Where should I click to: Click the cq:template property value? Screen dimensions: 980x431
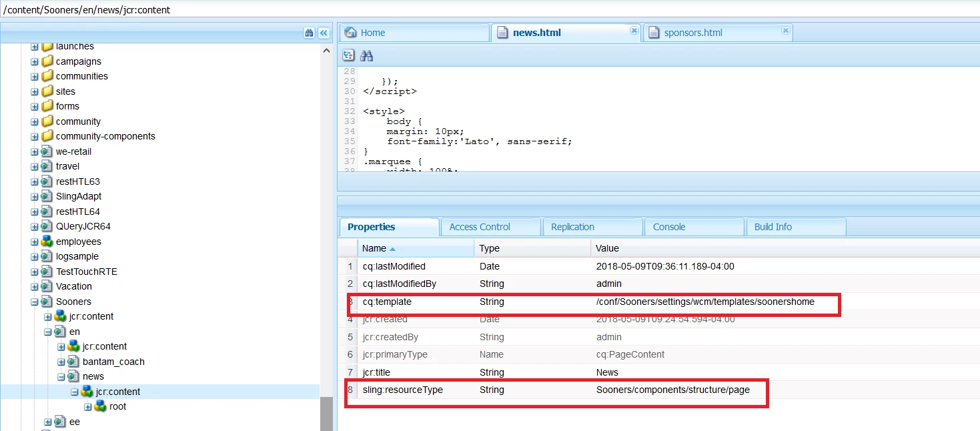[705, 302]
